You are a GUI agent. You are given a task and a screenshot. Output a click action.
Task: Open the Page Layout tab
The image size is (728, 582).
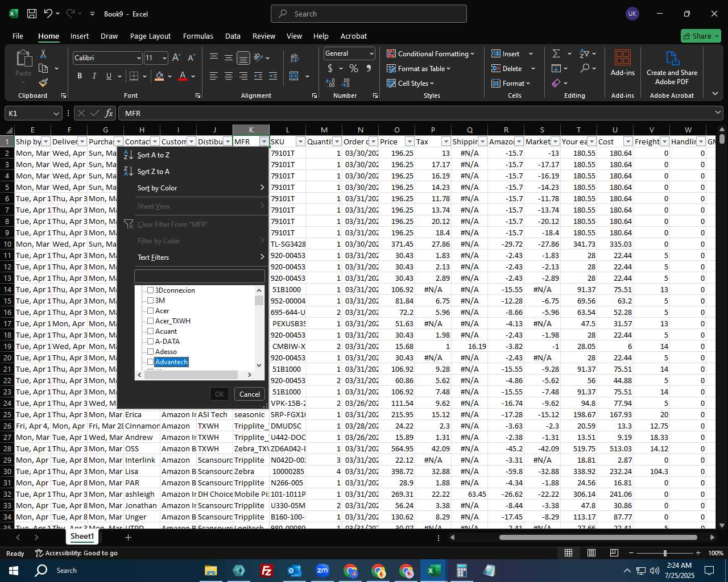(x=150, y=36)
